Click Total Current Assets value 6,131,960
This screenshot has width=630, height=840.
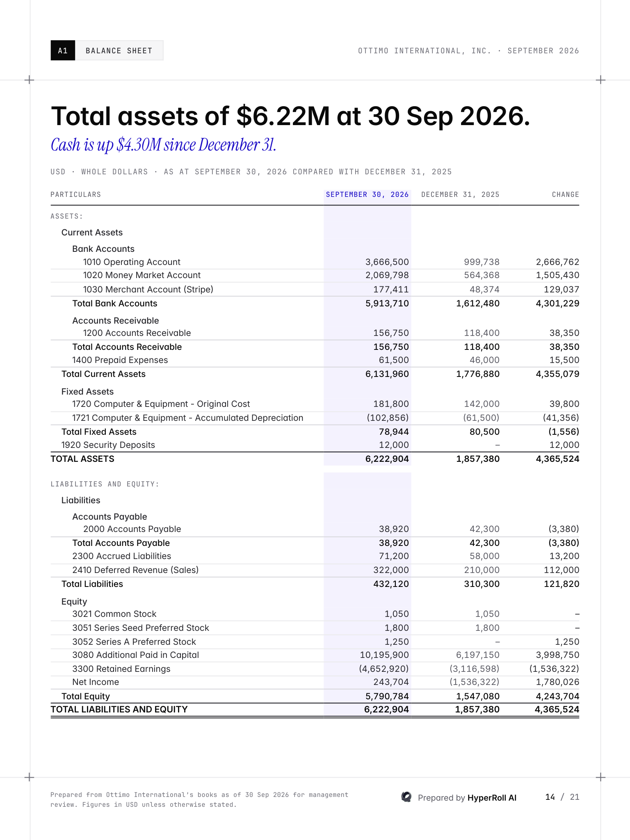point(387,374)
